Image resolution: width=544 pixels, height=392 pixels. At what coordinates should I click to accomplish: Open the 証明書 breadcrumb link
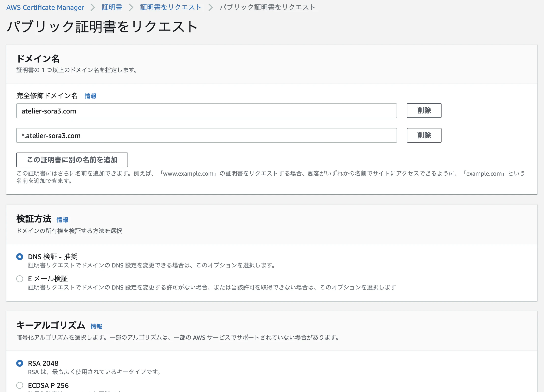click(x=112, y=7)
